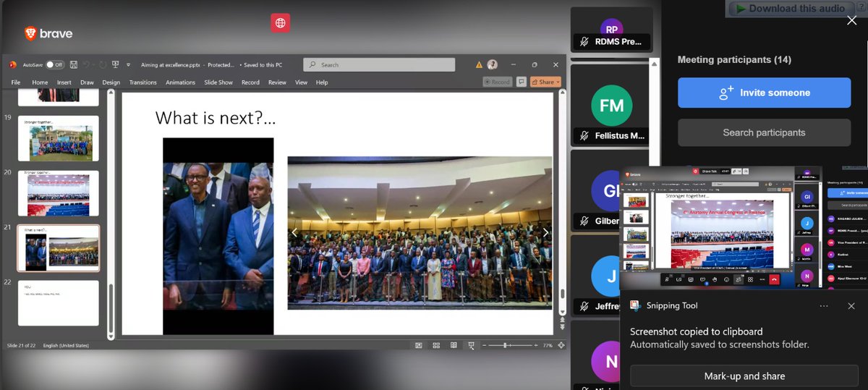This screenshot has height=390, width=868.
Task: Click the 'What is next?...' slide title
Action: pos(216,117)
